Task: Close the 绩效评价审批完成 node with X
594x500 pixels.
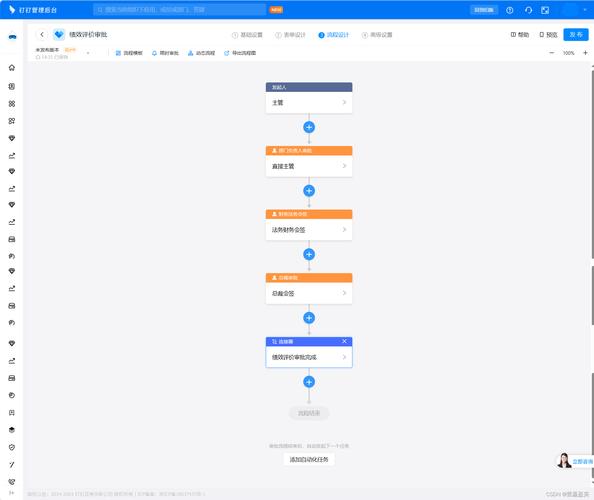Action: (344, 341)
